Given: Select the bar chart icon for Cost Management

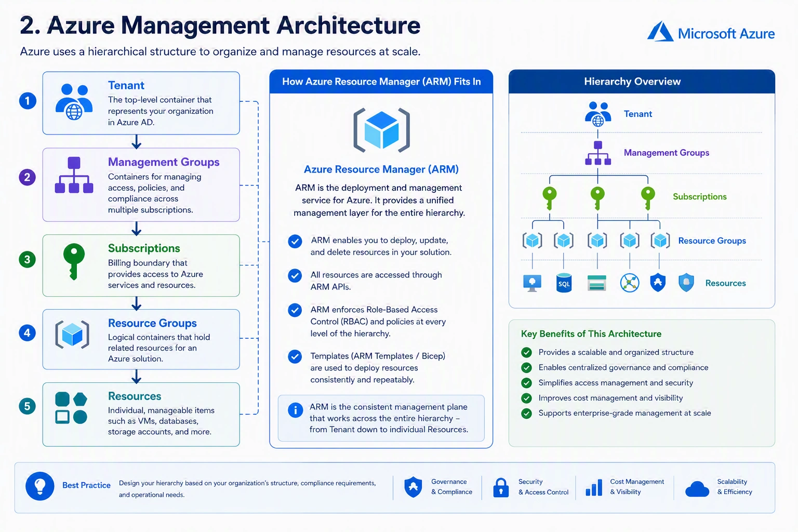Looking at the screenshot, I should pos(594,487).
